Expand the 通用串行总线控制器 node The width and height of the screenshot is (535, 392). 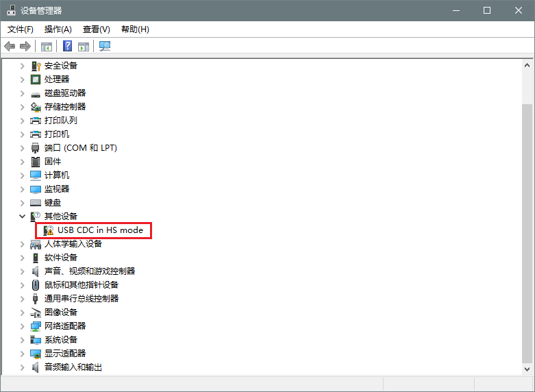click(22, 299)
